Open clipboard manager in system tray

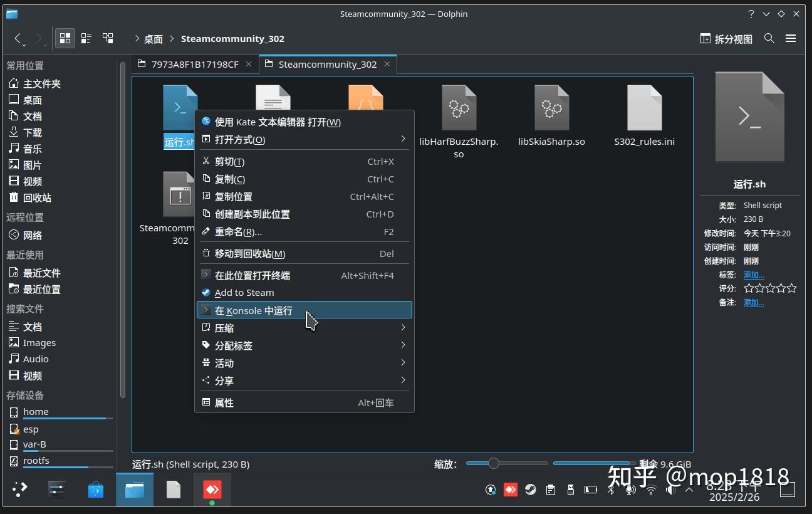[551, 490]
